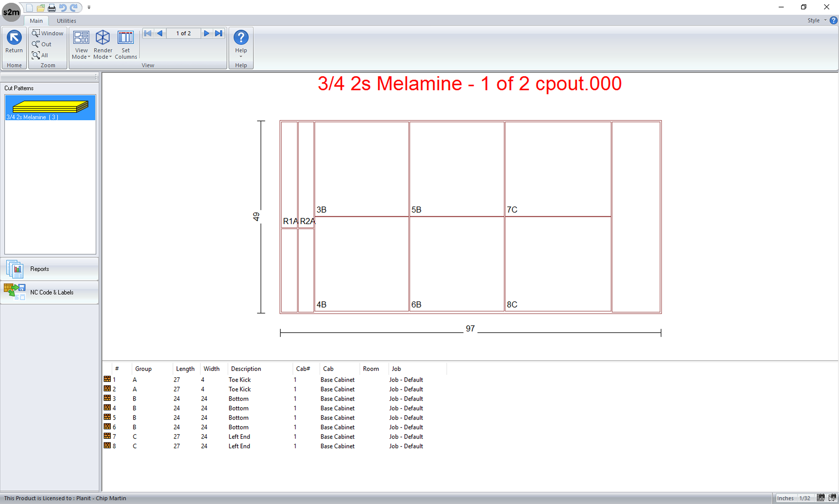The image size is (839, 504).
Task: Switch to the Utilities ribbon tab
Action: click(66, 21)
